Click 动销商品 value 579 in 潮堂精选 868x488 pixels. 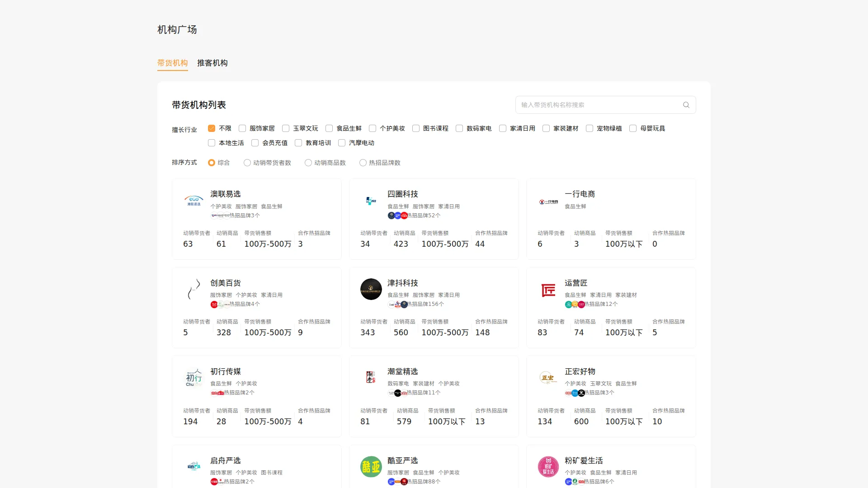[404, 422]
